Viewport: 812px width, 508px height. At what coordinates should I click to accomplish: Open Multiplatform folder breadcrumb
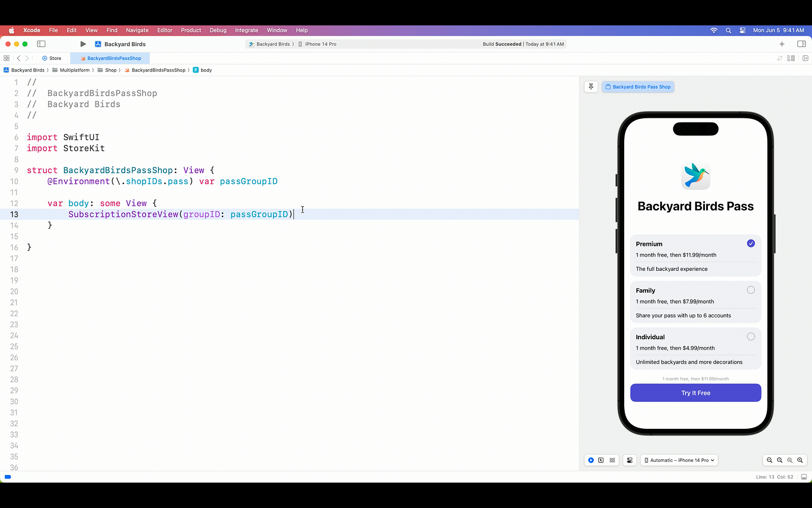click(x=71, y=70)
